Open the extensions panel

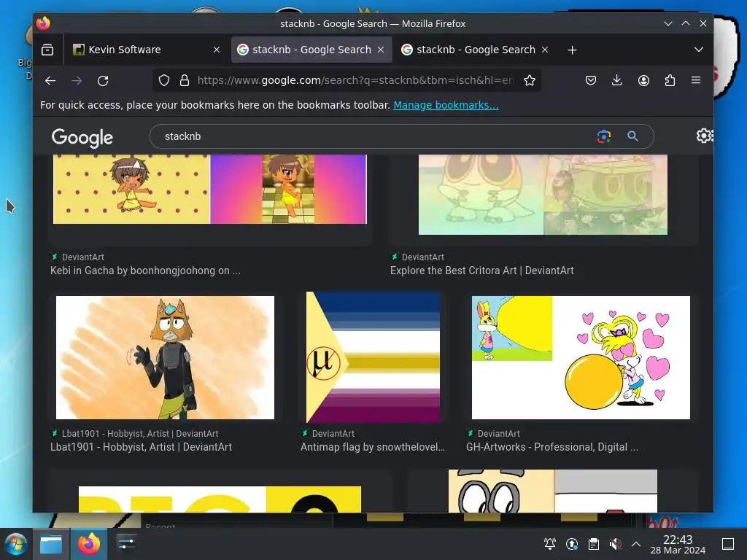[x=670, y=80]
